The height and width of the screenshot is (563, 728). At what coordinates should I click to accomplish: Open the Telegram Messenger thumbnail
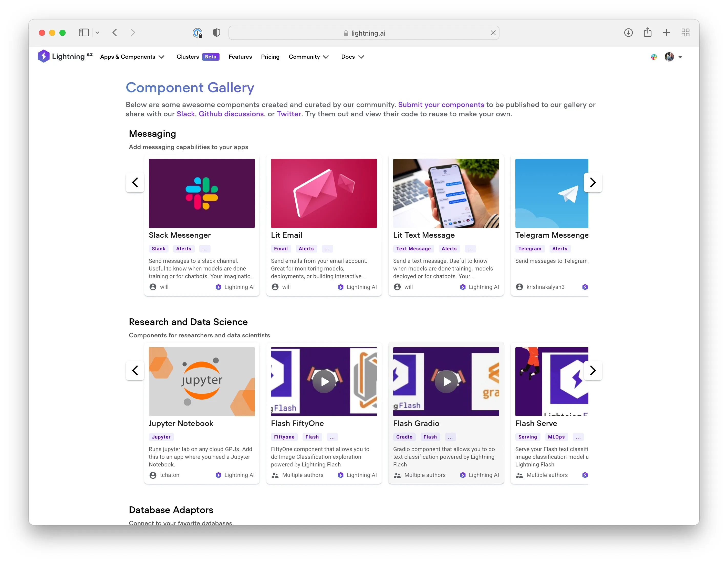tap(552, 193)
